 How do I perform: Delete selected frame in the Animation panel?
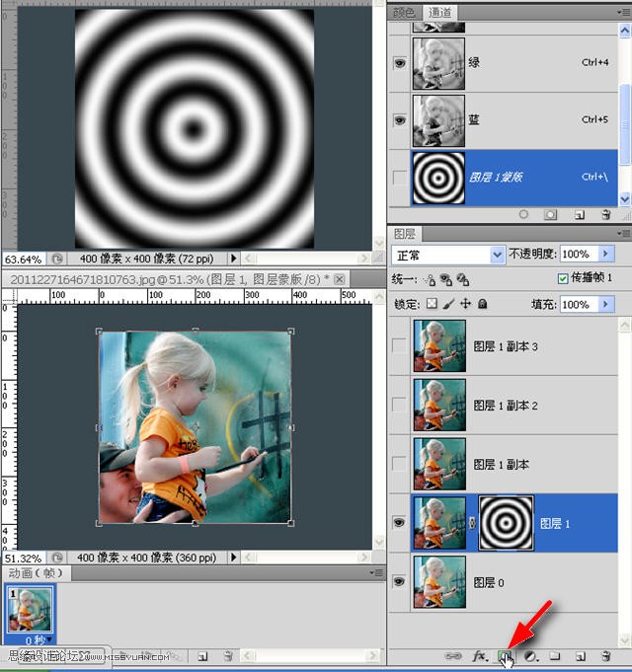click(x=228, y=655)
